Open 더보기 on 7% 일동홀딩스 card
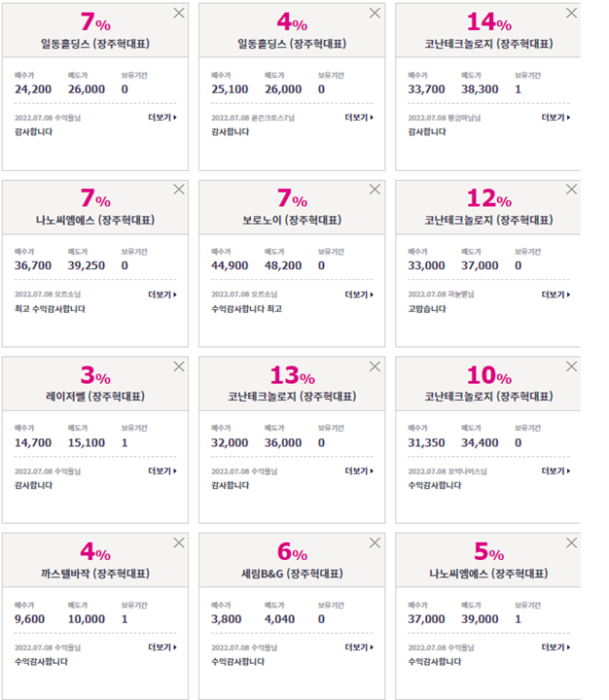Screen dimensions: 609x700 (x=162, y=118)
